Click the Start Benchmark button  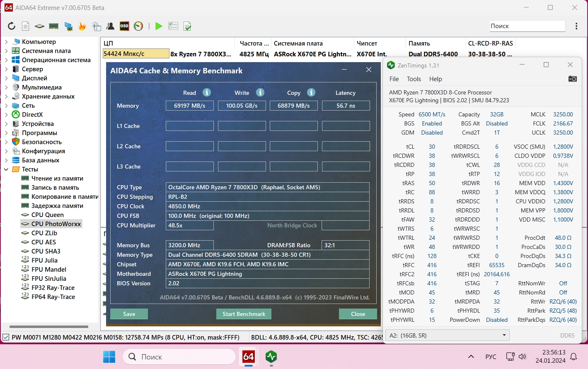(x=244, y=314)
